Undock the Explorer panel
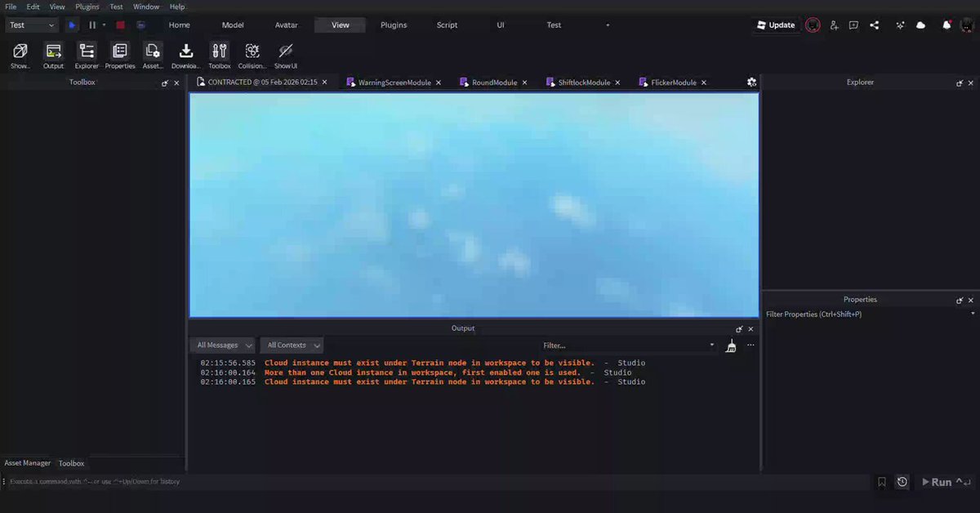980x513 pixels. click(x=960, y=83)
